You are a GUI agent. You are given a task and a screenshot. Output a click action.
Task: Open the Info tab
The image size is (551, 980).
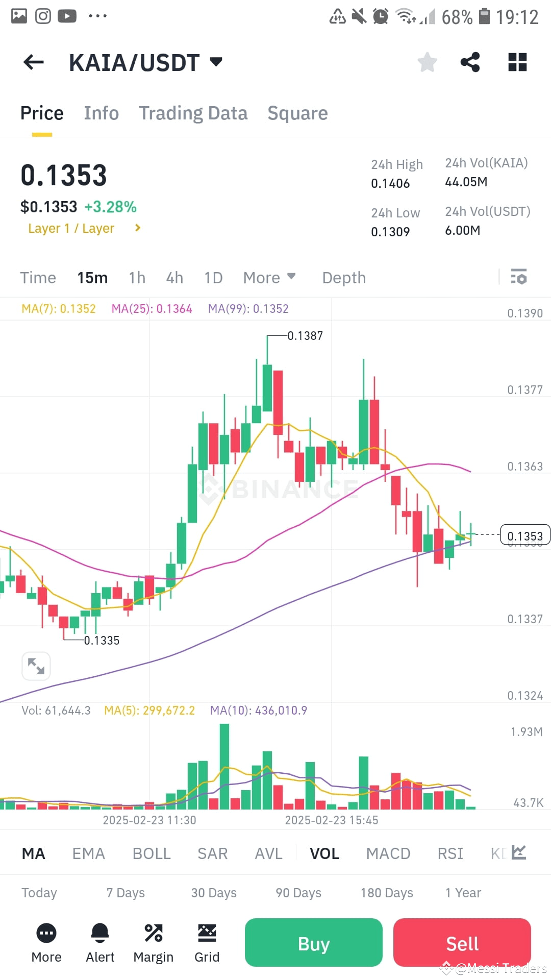click(x=101, y=113)
